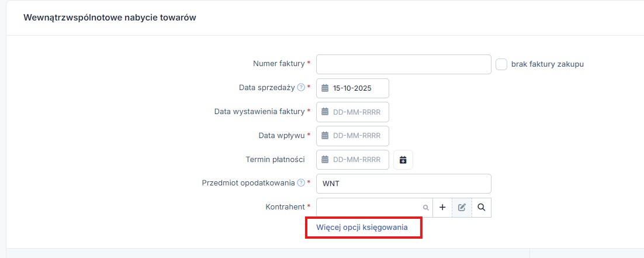Click the help icon beside Data sprzedaży
This screenshot has width=644, height=258.
coord(301,88)
